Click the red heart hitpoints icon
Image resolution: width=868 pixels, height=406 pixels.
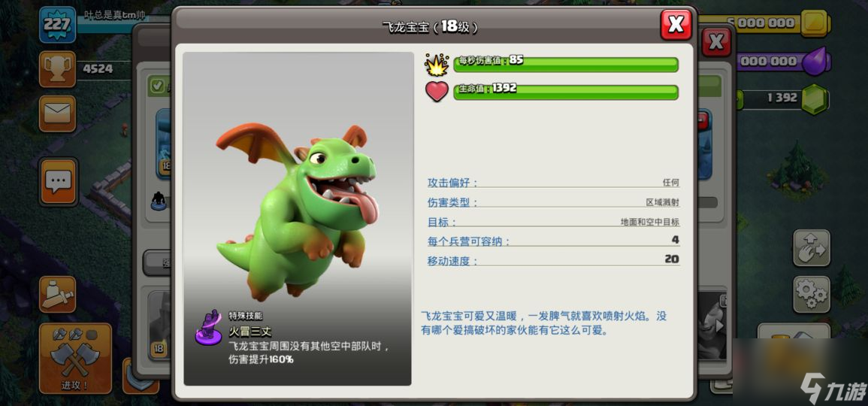point(436,92)
